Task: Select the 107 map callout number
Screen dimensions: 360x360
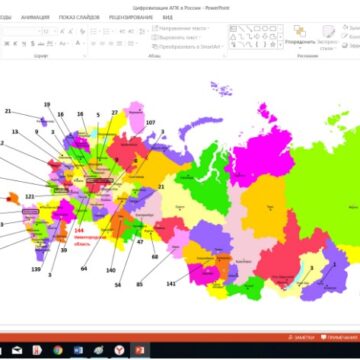Action: click(151, 123)
